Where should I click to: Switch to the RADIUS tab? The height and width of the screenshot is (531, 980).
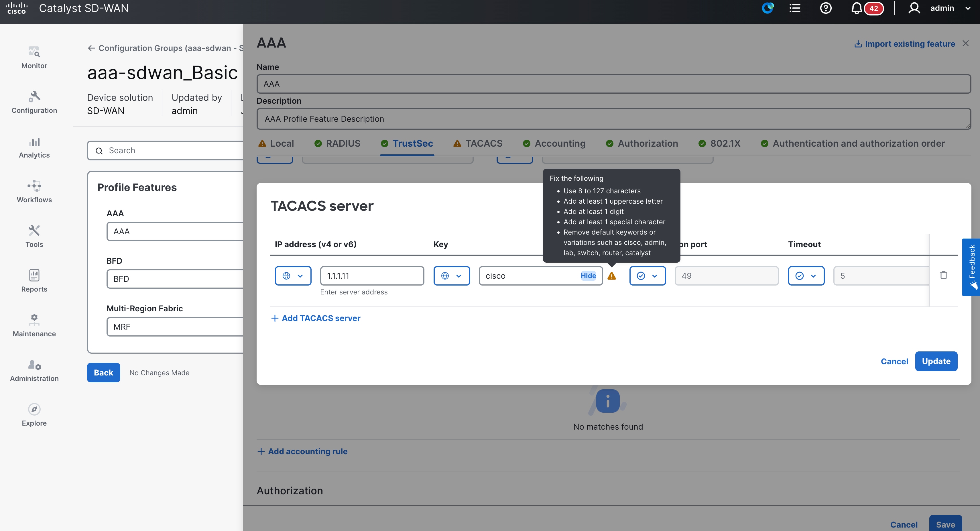click(x=337, y=143)
